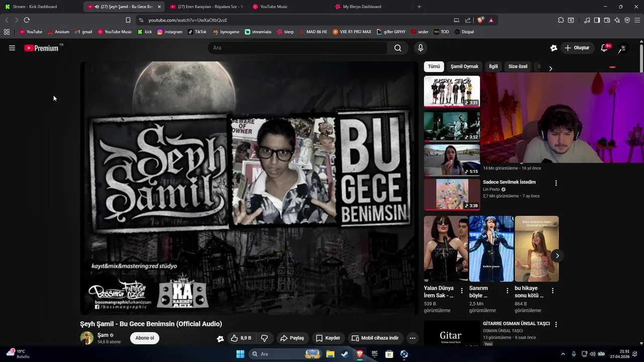Click the sparkle icon left of like button
The height and width of the screenshot is (362, 644).
(220, 338)
